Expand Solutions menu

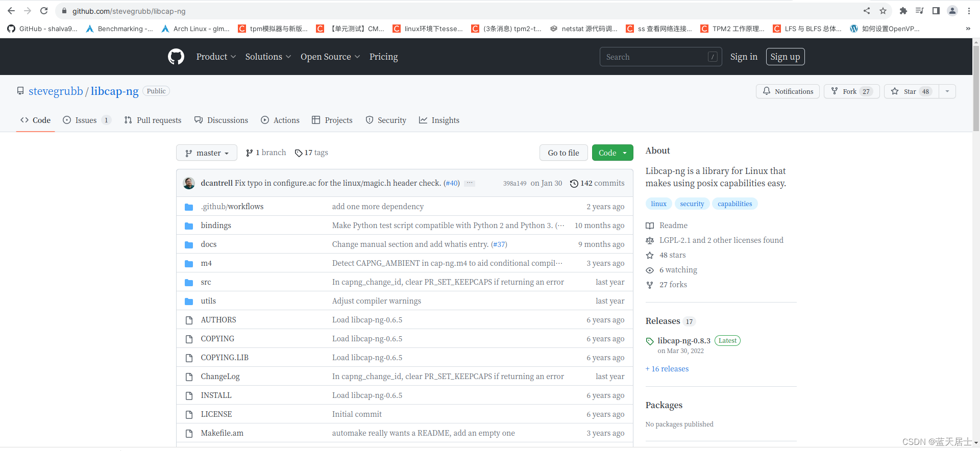pyautogui.click(x=268, y=57)
